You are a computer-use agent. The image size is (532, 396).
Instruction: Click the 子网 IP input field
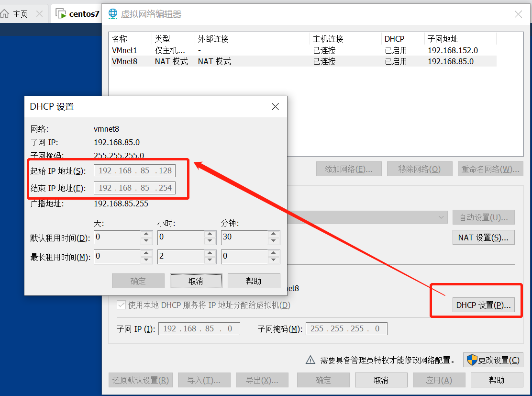coord(199,329)
